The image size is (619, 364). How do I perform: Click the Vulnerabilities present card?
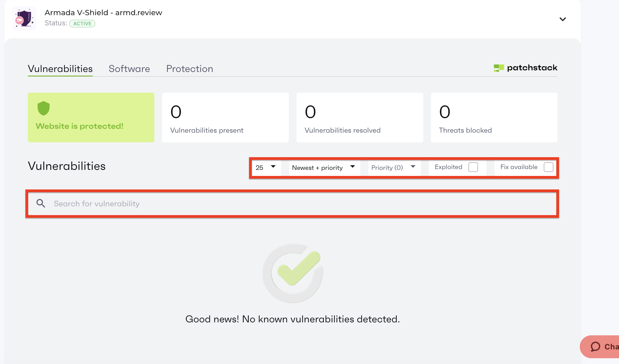[225, 117]
